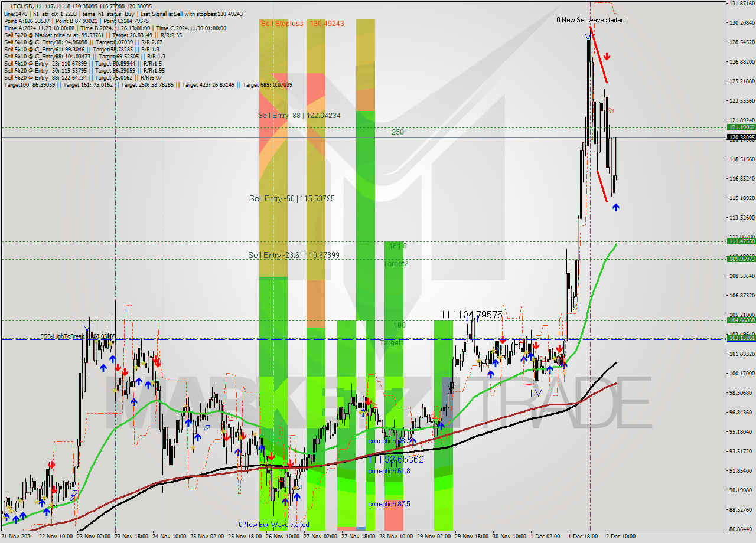The height and width of the screenshot is (543, 756).
Task: Click the 'FSB-HighToBreak' level label
Action: pyautogui.click(x=62, y=336)
